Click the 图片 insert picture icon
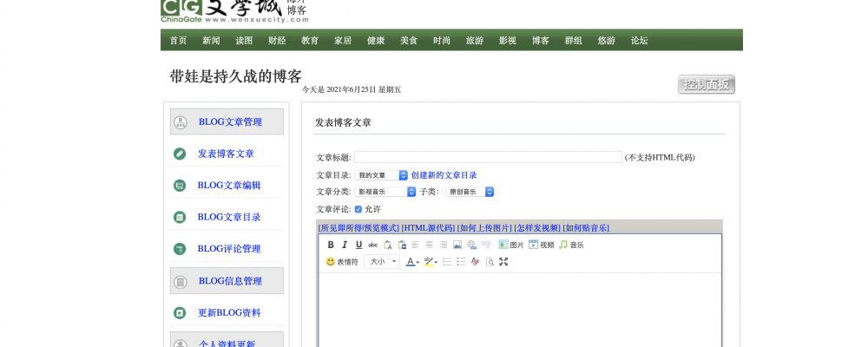This screenshot has height=347, width=868. click(511, 245)
